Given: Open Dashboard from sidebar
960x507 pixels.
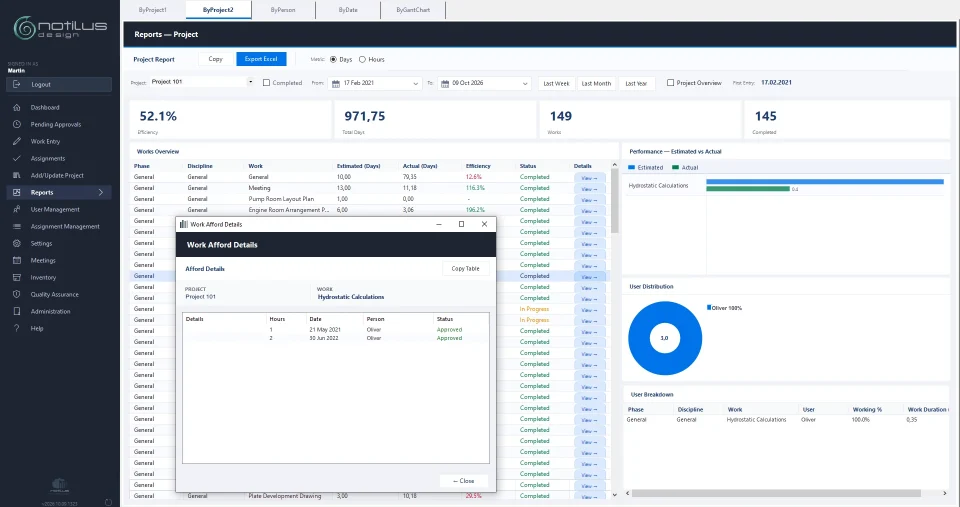Looking at the screenshot, I should (x=45, y=107).
